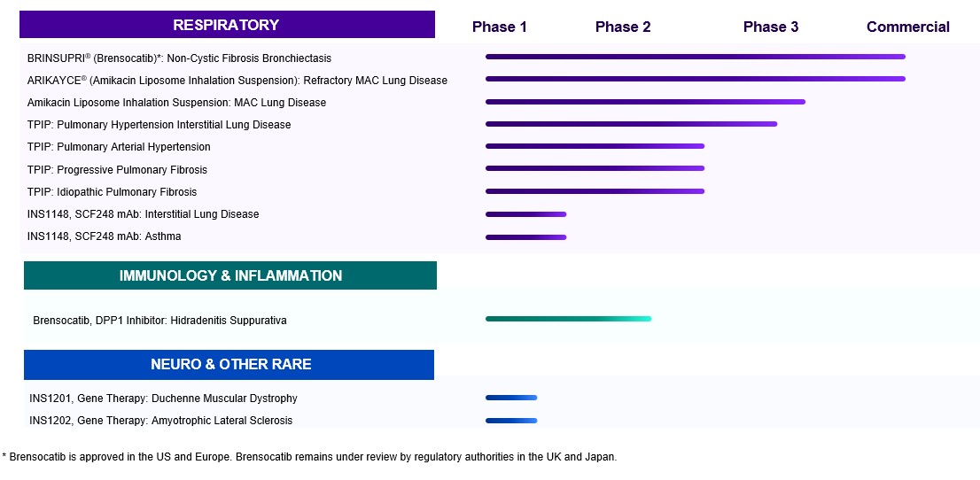Open INS1201 Duchenne Muscular Dystrophy entry
Screen dimensions: 980x480
pyautogui.click(x=163, y=399)
